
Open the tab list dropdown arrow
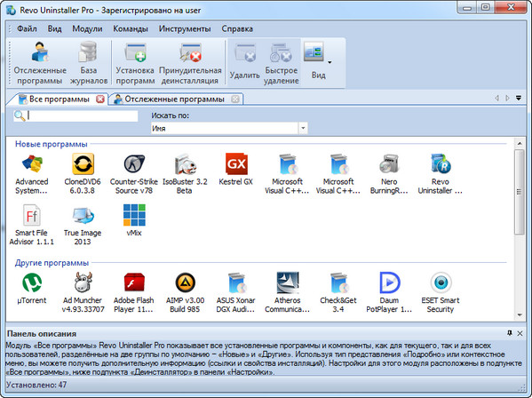click(519, 98)
